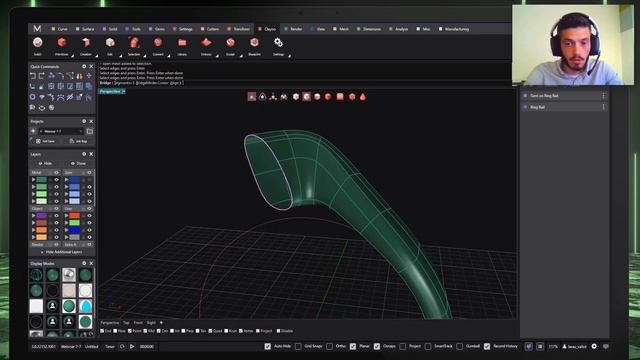Click the MatrixGold logo icon
This screenshot has width=640, height=360.
37,29
